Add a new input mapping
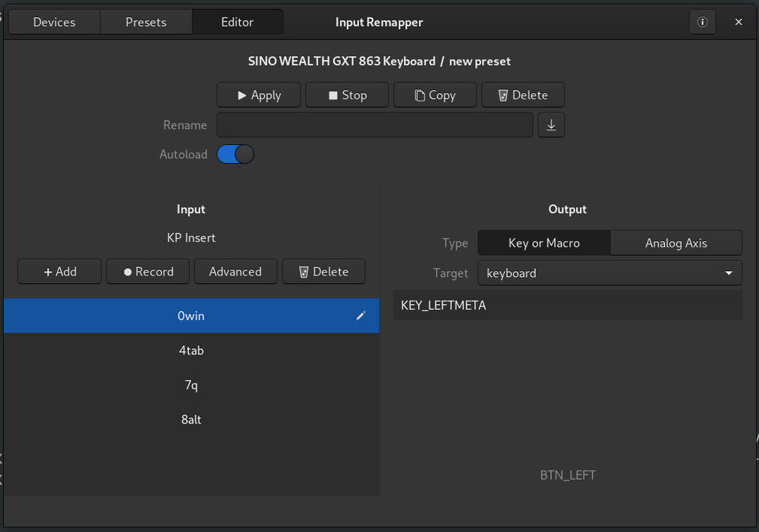Viewport: 759px width, 532px height. (x=59, y=272)
